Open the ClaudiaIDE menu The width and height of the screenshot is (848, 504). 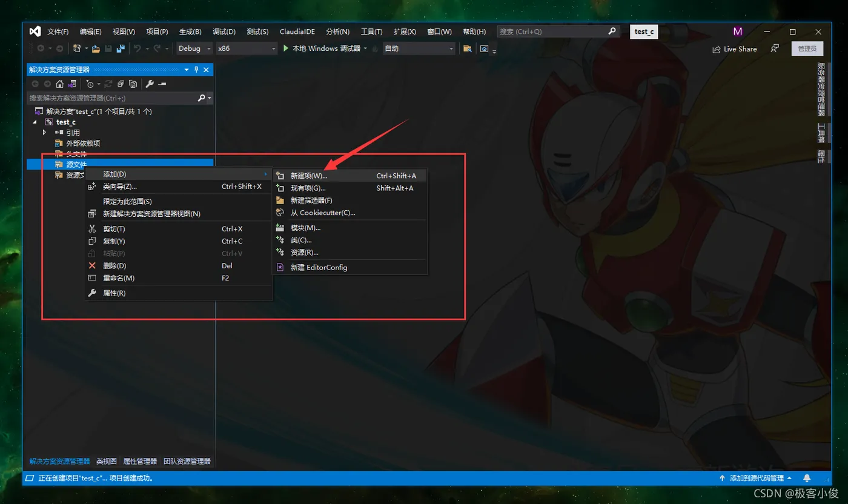tap(299, 31)
